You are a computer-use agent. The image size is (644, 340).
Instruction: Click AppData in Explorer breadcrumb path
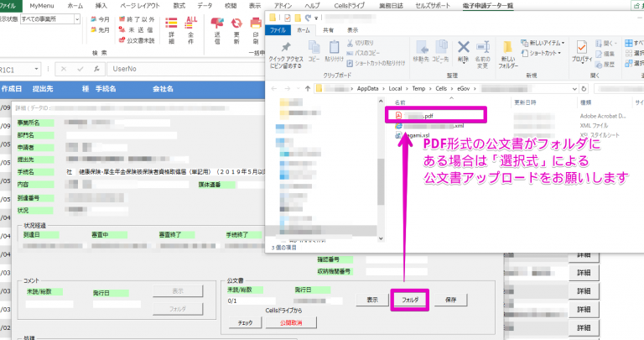367,89
